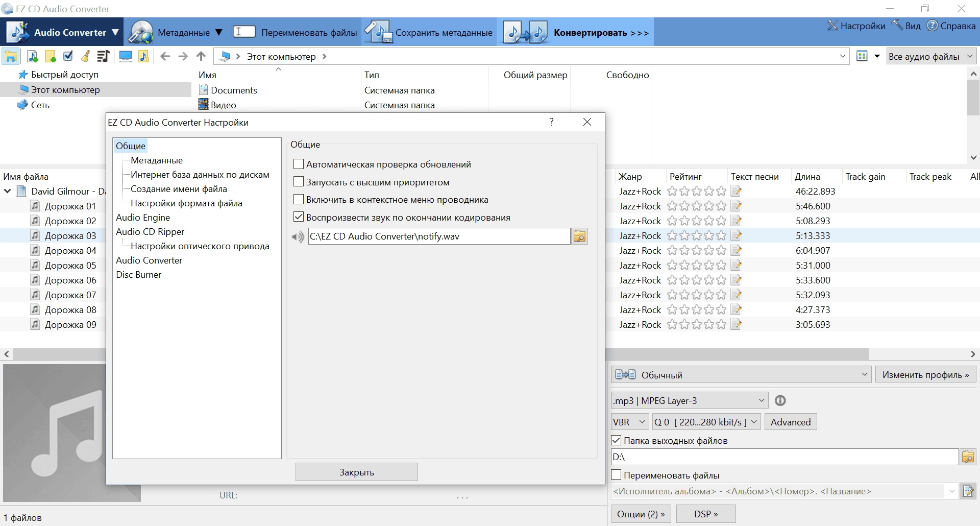Click the Сохранить метаданные toolbar button

[429, 32]
